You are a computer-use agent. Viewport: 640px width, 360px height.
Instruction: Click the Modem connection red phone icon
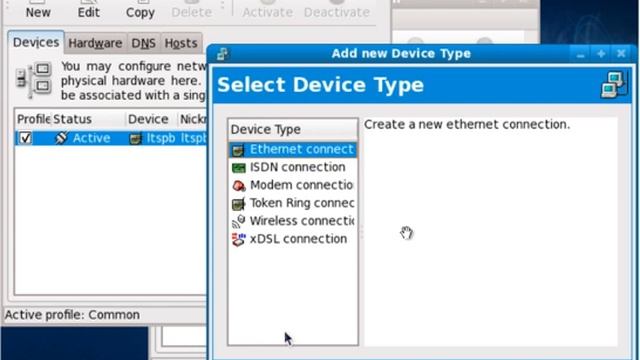238,186
